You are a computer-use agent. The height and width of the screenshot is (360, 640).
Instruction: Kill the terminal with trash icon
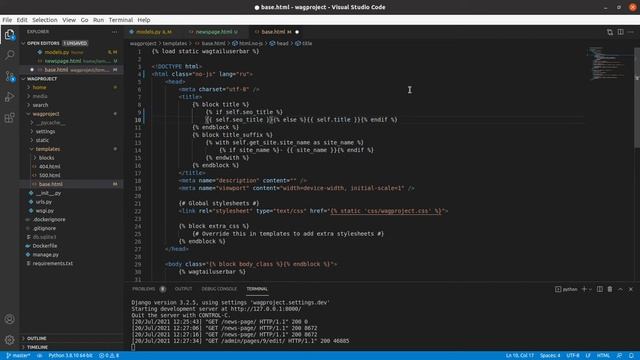tap(610, 289)
